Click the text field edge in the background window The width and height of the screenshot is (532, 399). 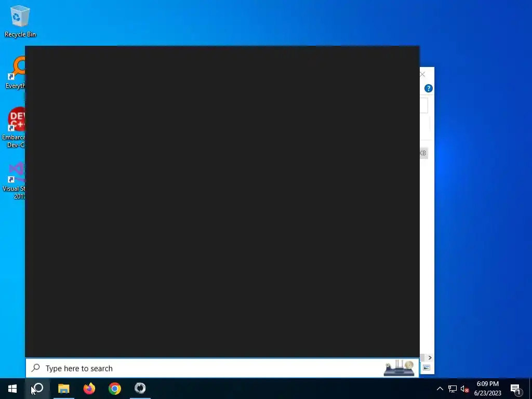[x=424, y=105]
